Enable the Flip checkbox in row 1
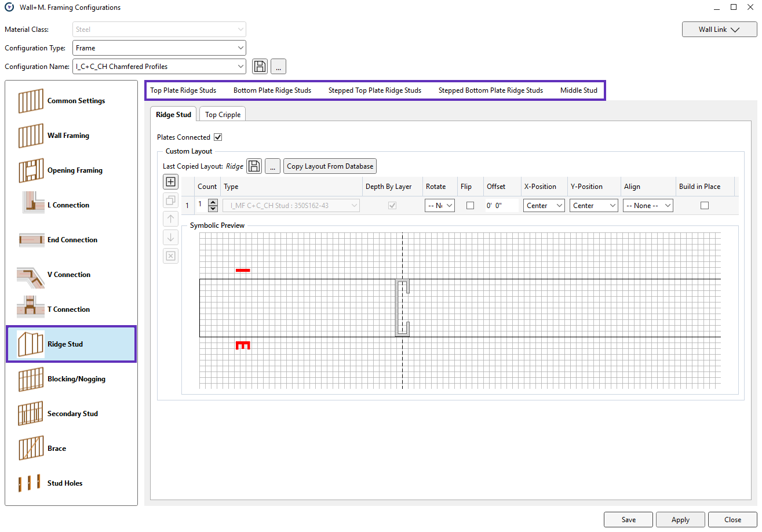Viewport: 762px width, 532px height. (x=470, y=205)
